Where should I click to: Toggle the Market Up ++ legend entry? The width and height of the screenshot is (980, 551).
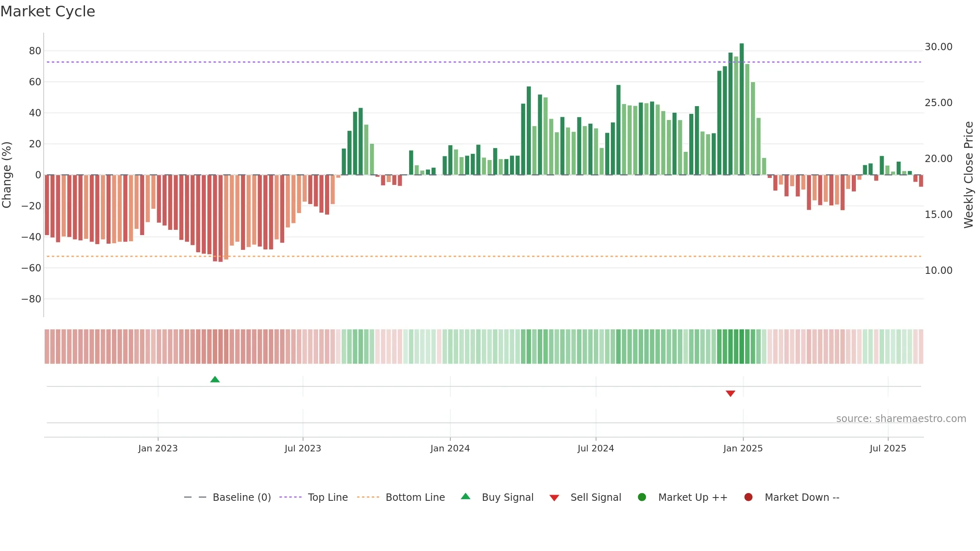tap(683, 497)
